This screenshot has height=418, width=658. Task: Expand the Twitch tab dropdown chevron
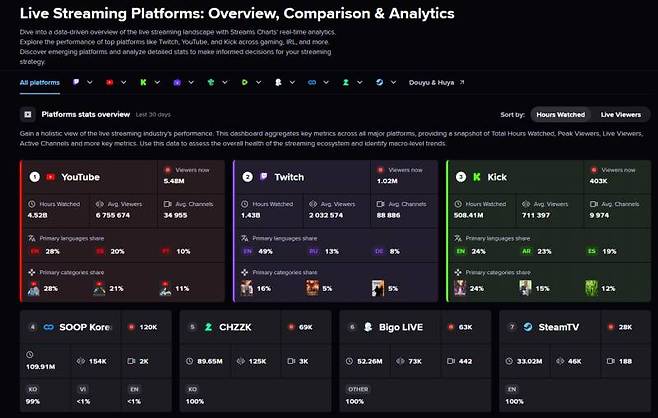[90, 82]
